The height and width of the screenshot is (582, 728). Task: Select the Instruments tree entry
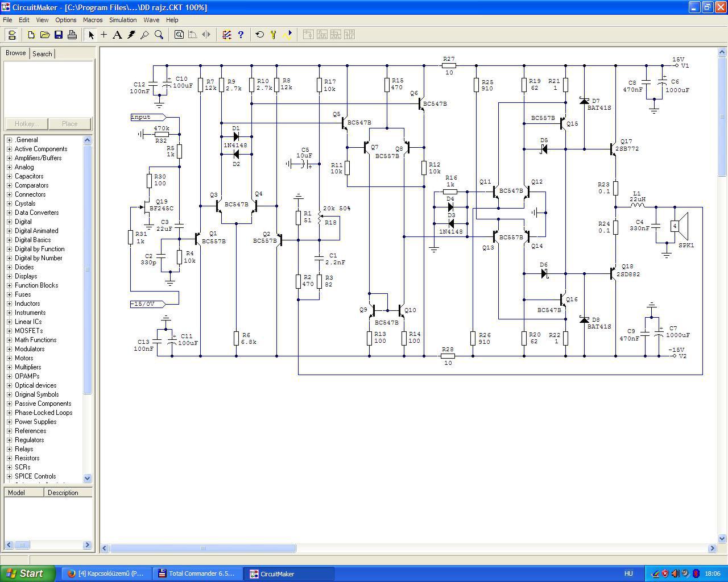pos(30,313)
